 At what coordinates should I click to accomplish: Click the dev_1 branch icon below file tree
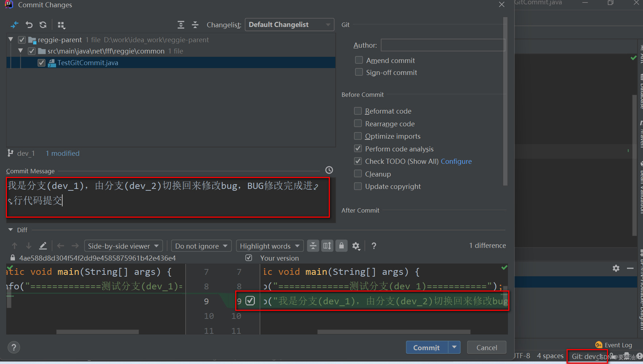(x=11, y=153)
